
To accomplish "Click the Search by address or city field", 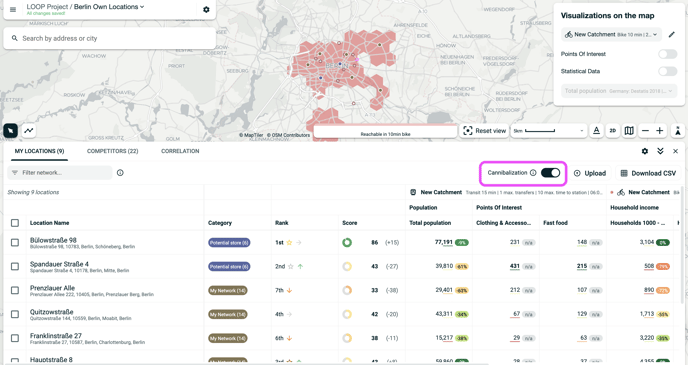I will [x=110, y=39].
